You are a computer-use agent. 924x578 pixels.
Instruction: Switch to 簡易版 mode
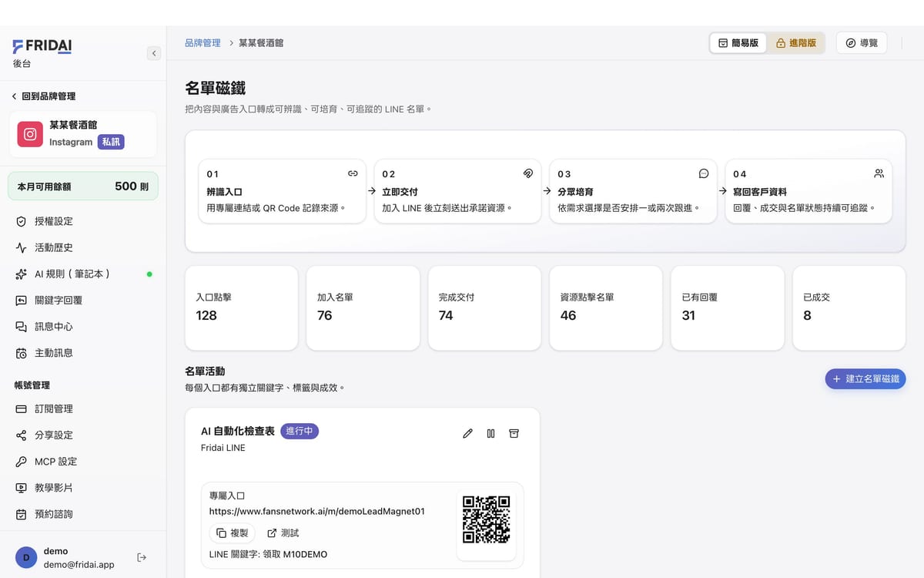tap(738, 43)
